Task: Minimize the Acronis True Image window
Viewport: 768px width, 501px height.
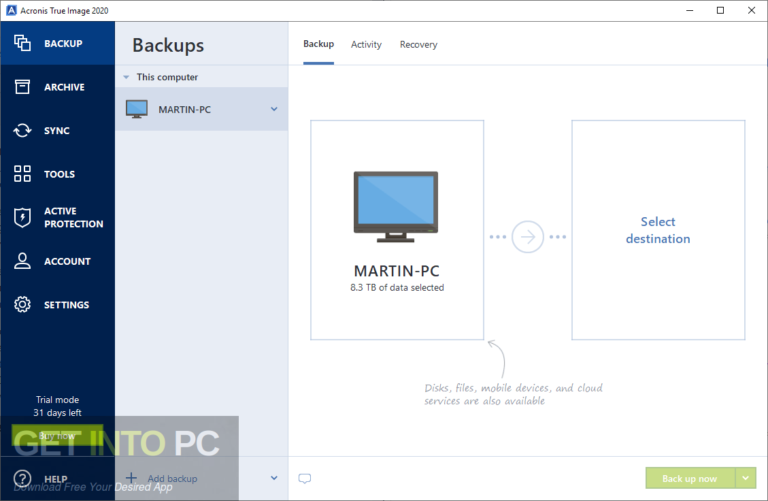Action: [x=690, y=10]
